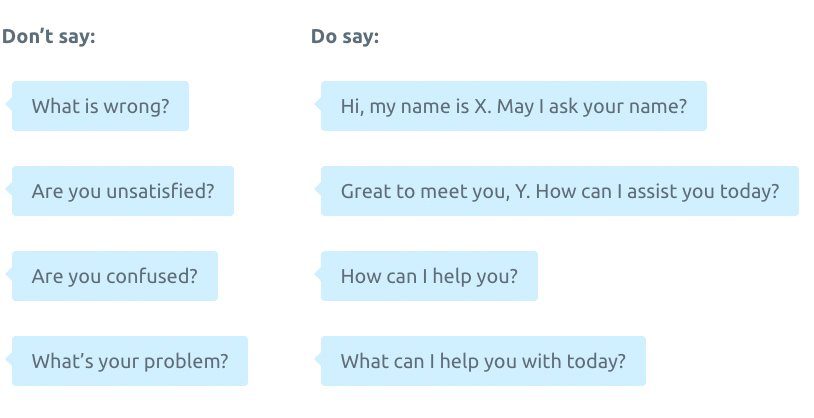Click the letter "Y." in the meet-you bubble
Screen dimensions: 814x418
[x=523, y=191]
